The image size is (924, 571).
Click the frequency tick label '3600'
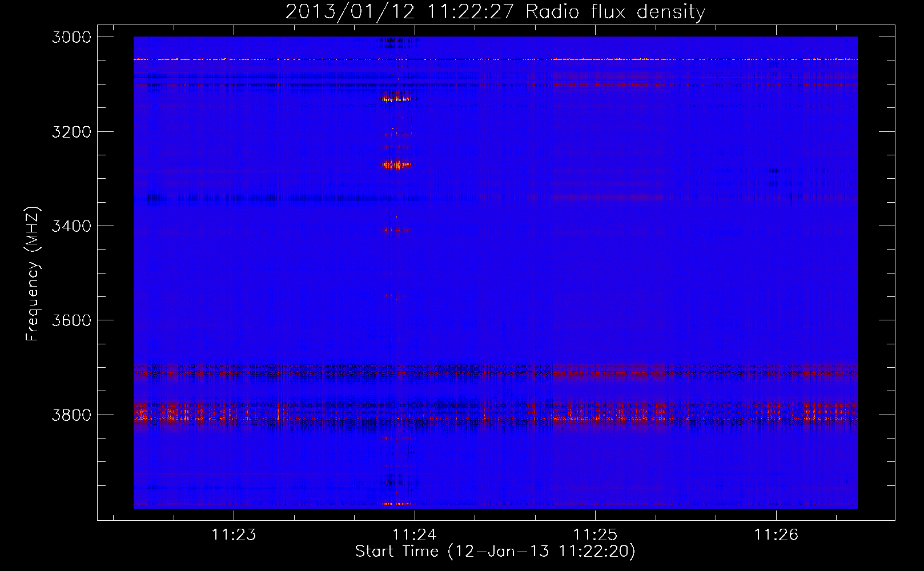(71, 320)
